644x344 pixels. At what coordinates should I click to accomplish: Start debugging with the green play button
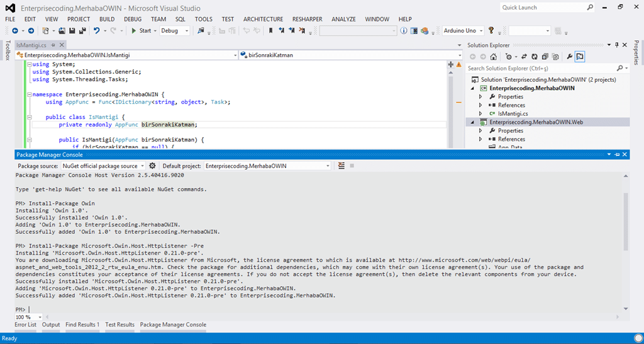pos(133,31)
